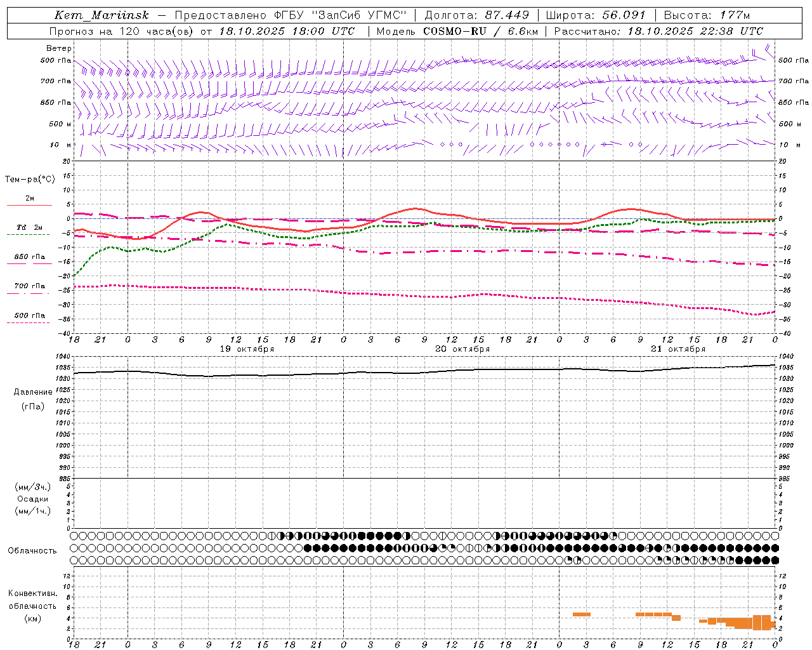The image size is (812, 650).
Task: Click the 850 гПа label left of wind barbs
Action: (56, 102)
